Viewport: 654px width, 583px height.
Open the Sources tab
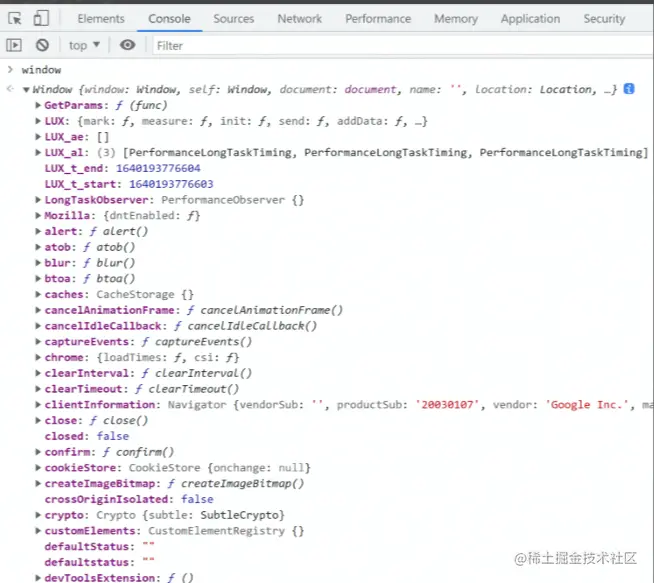(234, 19)
